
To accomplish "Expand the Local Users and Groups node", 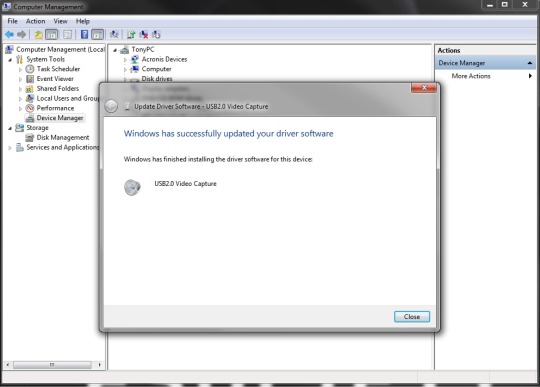I will point(20,99).
